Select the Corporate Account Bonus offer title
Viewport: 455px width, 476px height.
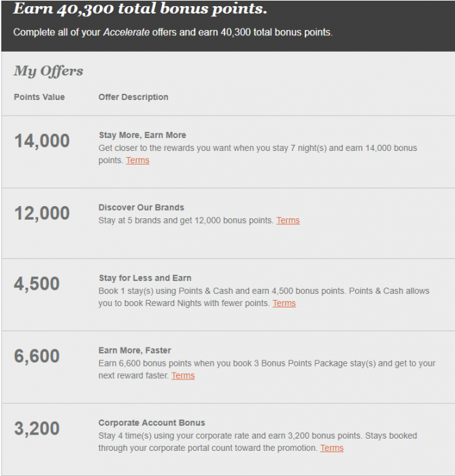pos(152,423)
